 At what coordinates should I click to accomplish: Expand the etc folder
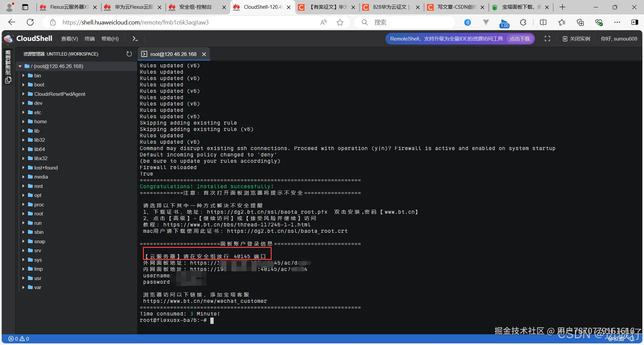pyautogui.click(x=23, y=113)
